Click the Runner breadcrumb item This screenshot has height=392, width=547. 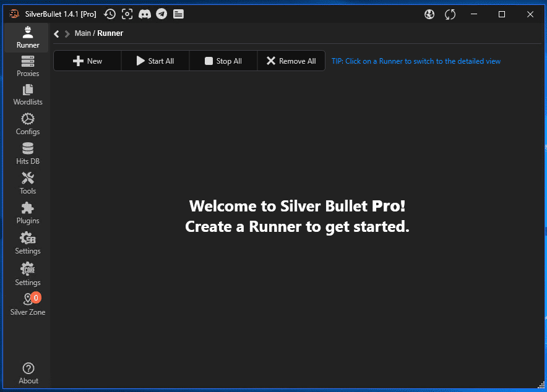(110, 33)
